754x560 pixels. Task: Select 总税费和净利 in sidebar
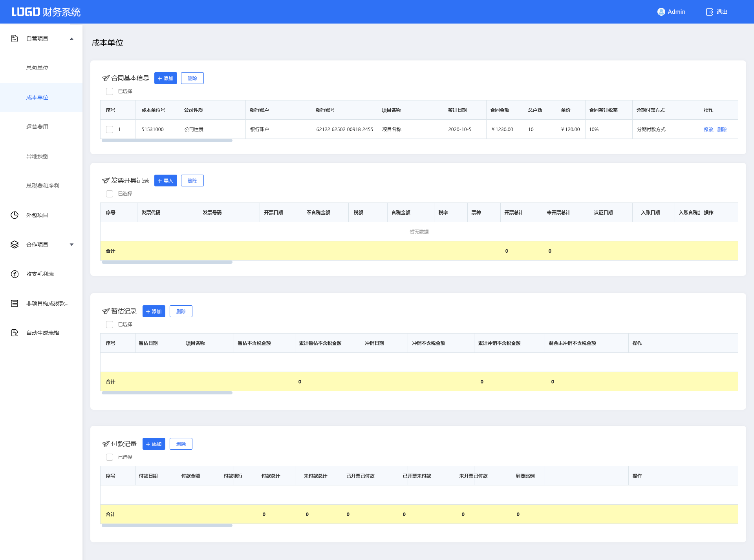(42, 186)
